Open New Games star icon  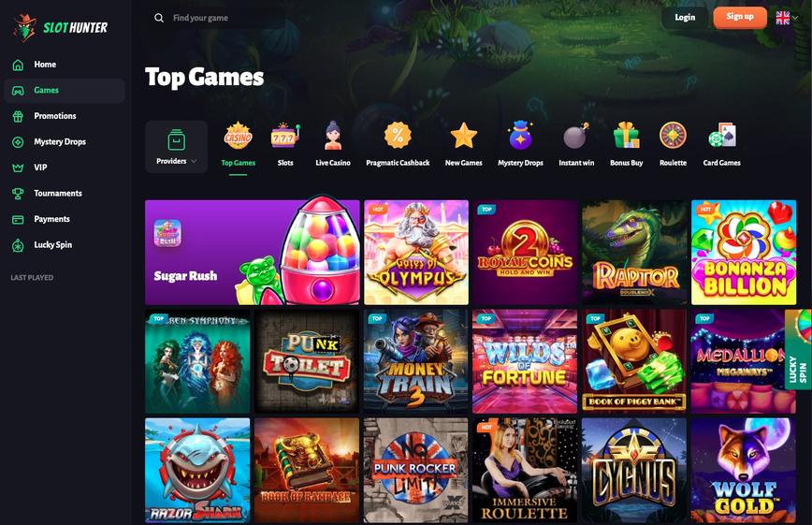pyautogui.click(x=463, y=136)
